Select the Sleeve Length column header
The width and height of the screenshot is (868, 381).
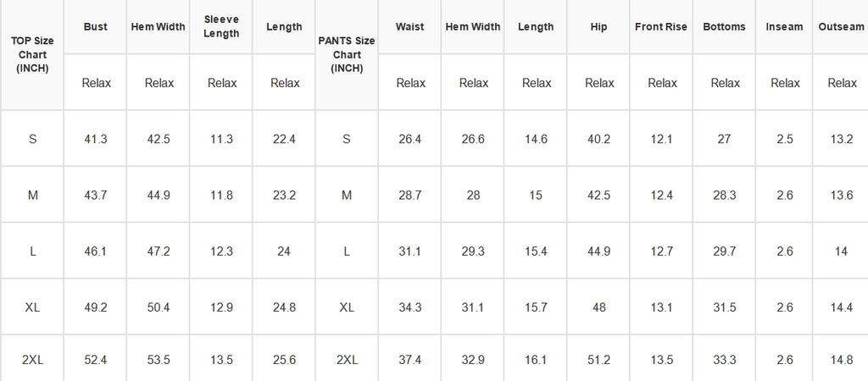tap(221, 26)
